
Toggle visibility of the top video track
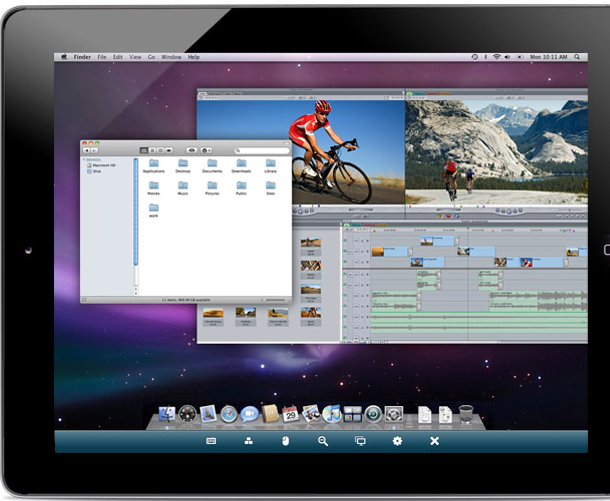(345, 241)
